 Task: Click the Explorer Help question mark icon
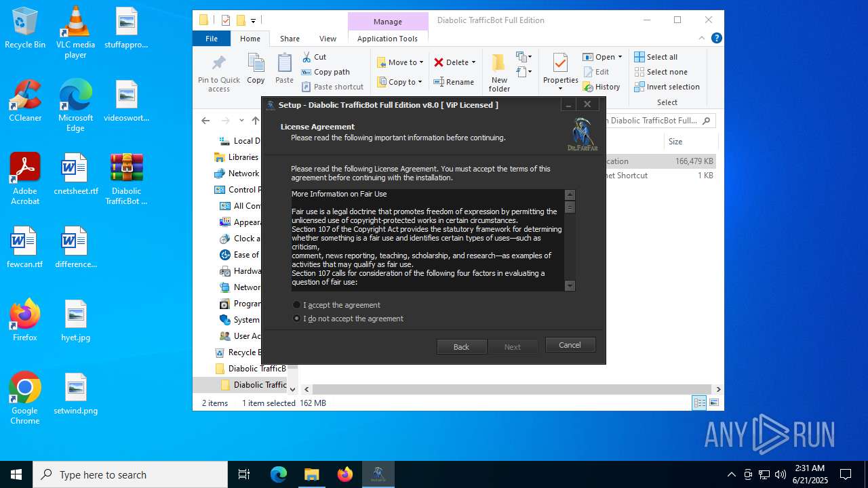[716, 39]
